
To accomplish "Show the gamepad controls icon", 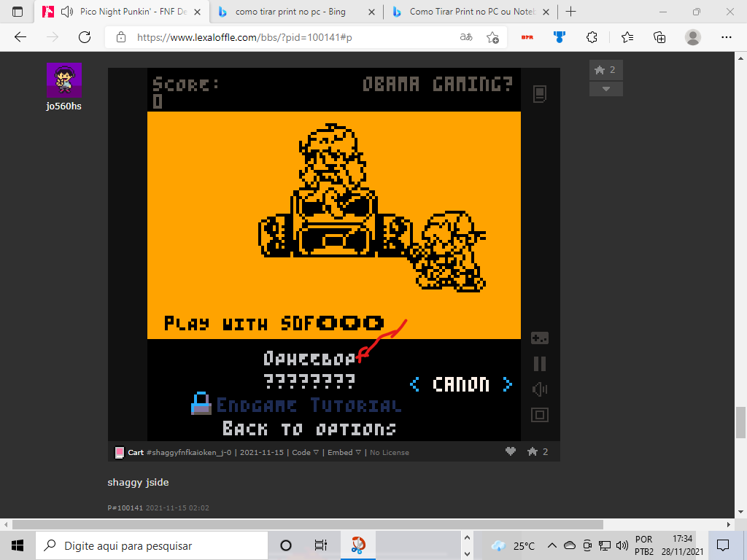I will click(x=540, y=338).
